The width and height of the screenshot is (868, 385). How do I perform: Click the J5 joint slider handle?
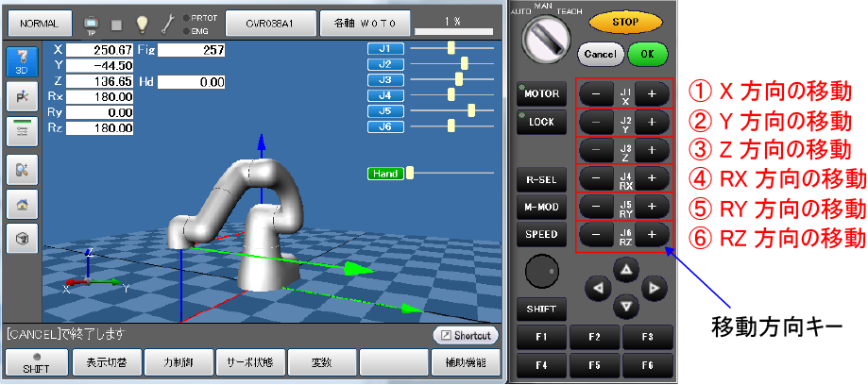point(471,110)
